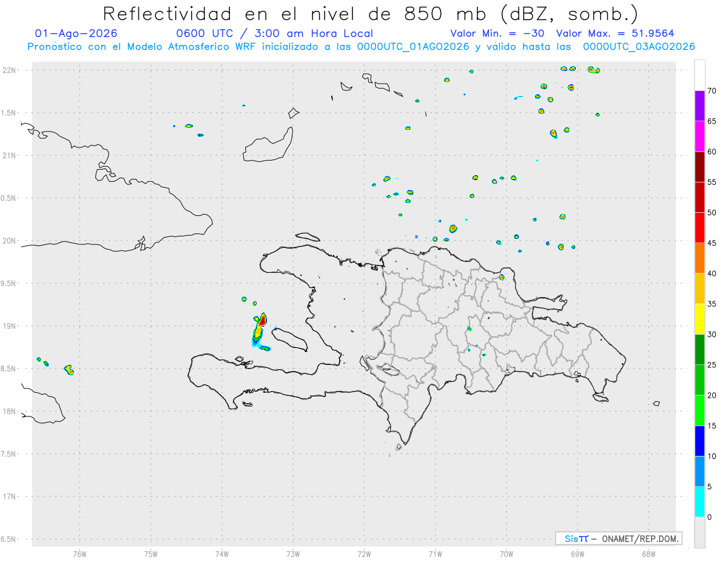Click the colorbar value label '50'
Image resolution: width=728 pixels, height=562 pixels.
tap(712, 213)
